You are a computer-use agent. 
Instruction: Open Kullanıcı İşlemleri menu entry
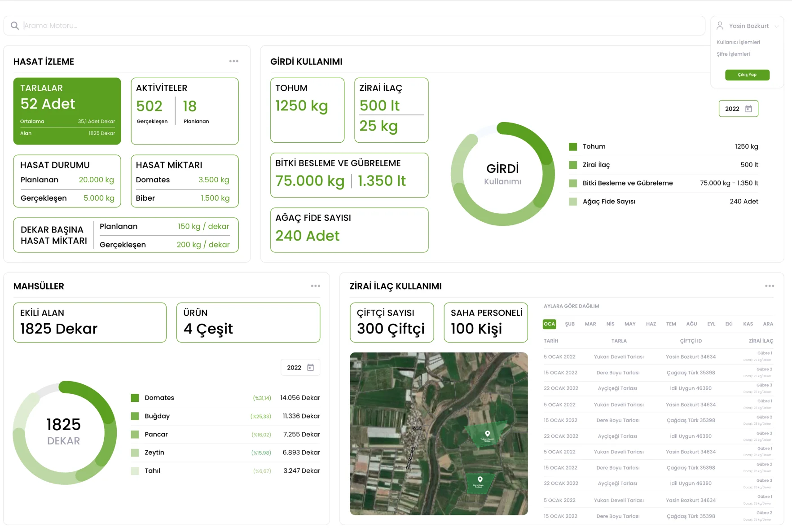pyautogui.click(x=738, y=42)
